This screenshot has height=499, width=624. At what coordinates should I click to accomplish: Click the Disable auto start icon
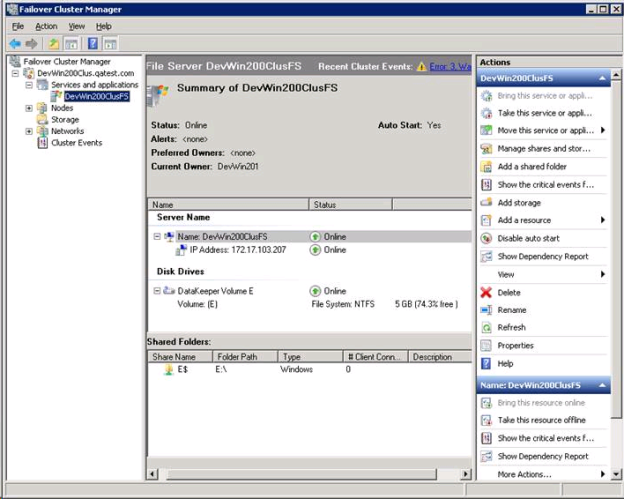(x=487, y=238)
